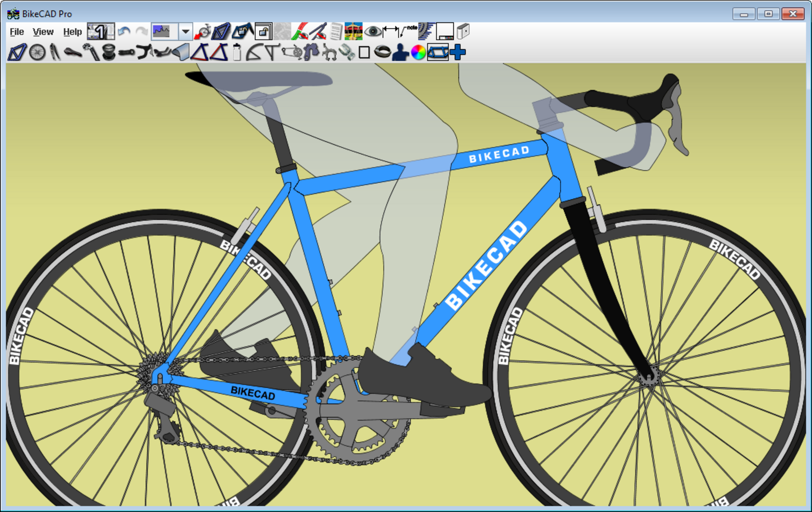Maximize the BikeCAD Pro window
812x512 pixels.
pos(768,14)
